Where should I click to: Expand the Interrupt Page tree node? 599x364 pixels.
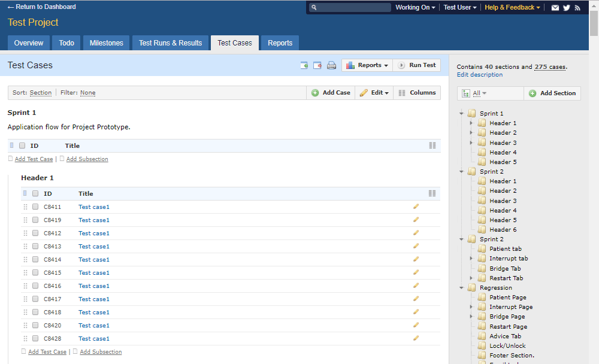point(471,307)
